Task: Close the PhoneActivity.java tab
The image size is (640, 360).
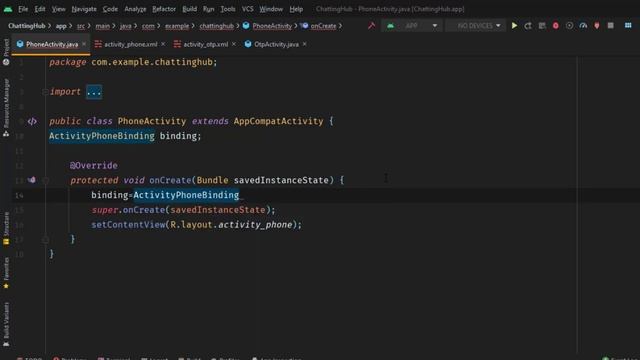Action: point(84,44)
